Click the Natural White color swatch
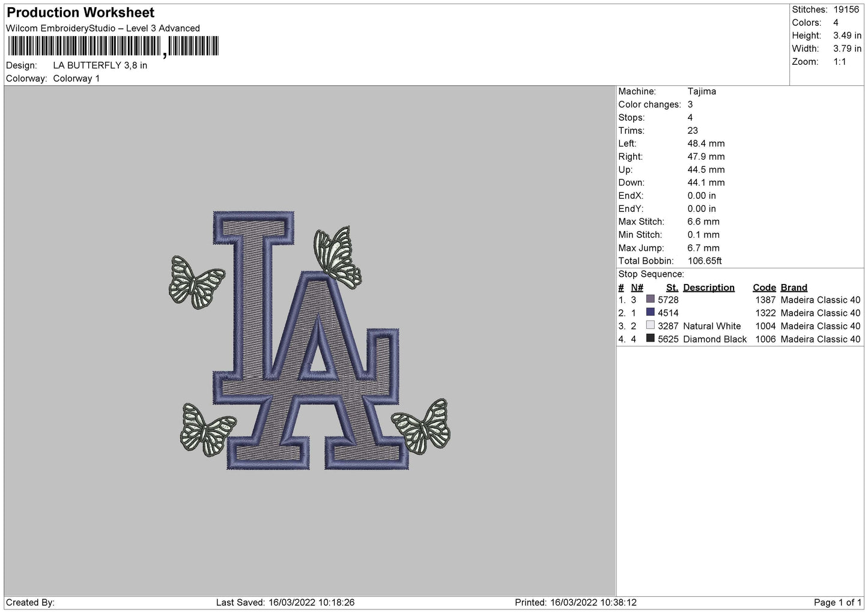Screen dimensions: 868x613 coord(650,325)
